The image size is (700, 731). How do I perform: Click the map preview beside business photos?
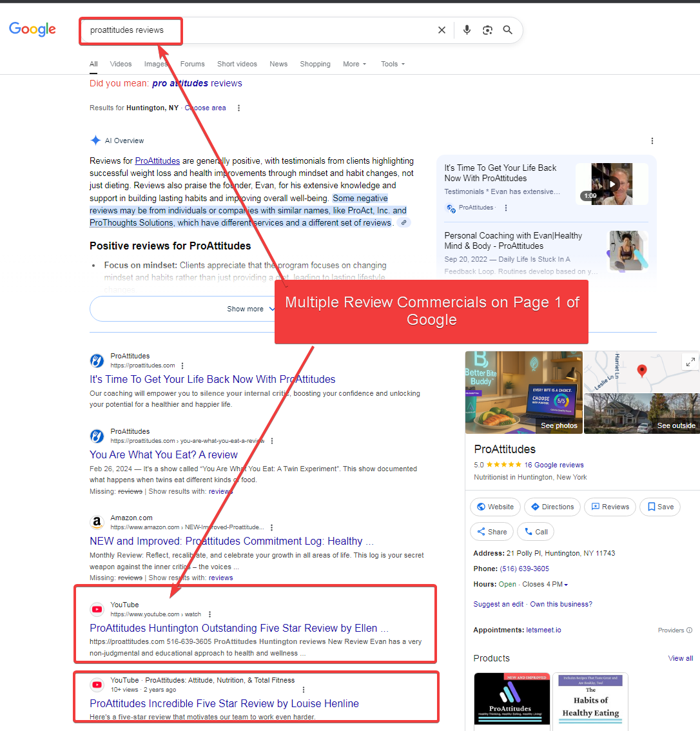(642, 372)
